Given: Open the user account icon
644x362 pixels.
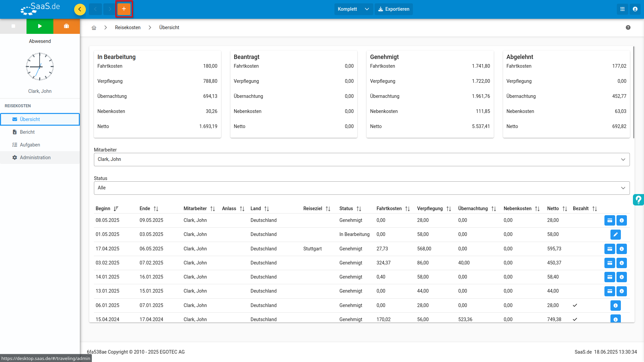Looking at the screenshot, I should [x=635, y=9].
